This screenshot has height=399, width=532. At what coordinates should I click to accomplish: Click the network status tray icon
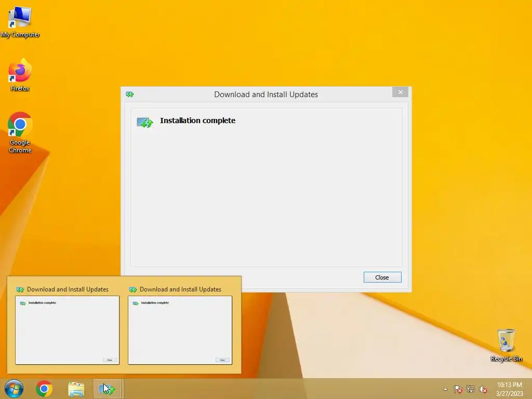coord(471,389)
